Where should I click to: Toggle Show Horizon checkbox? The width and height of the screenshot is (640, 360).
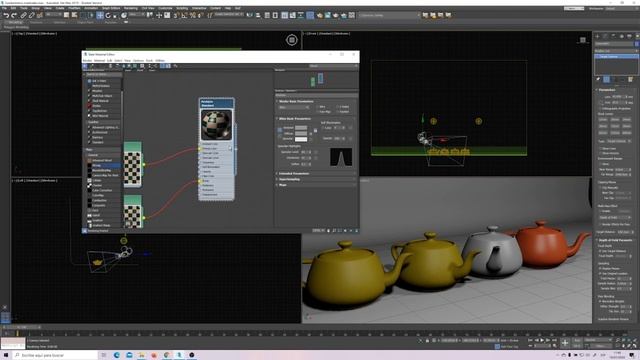600,153
